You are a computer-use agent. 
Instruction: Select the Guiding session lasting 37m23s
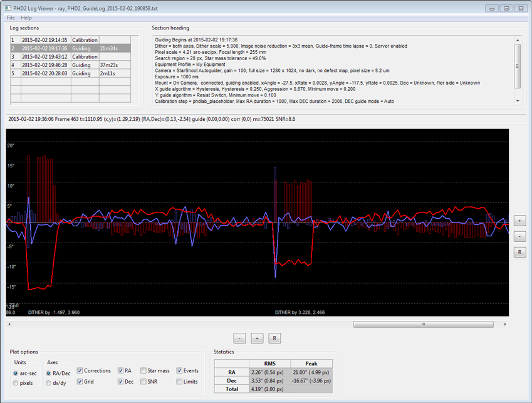coord(63,65)
